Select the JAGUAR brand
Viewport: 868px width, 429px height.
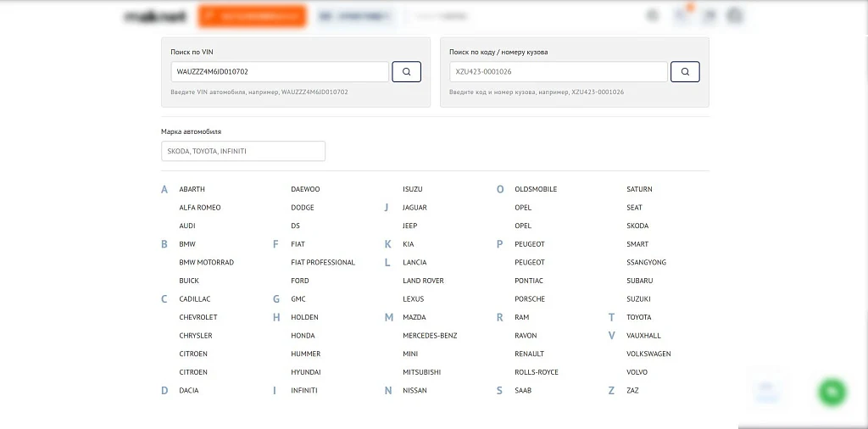(x=415, y=208)
